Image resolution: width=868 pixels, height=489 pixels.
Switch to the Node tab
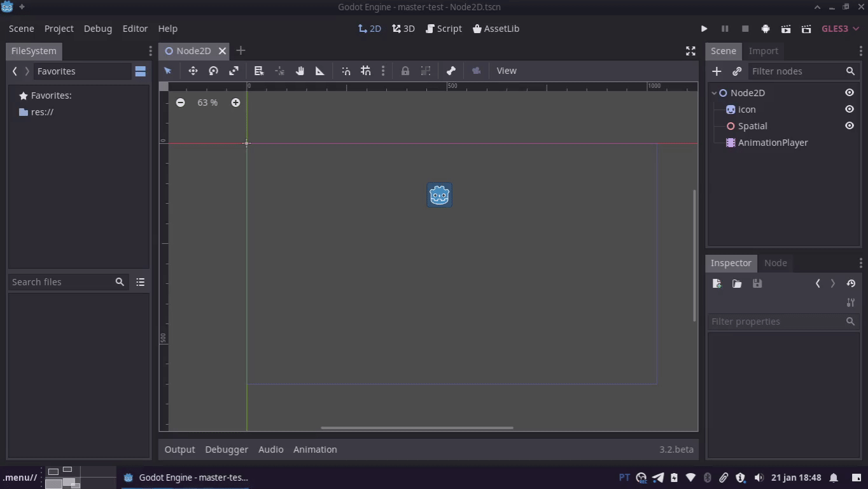(x=776, y=263)
